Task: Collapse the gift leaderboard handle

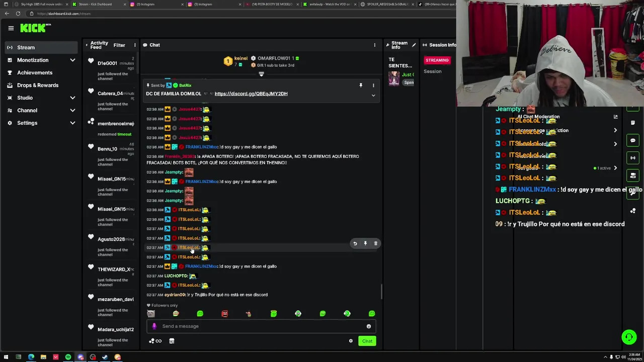Action: pyautogui.click(x=261, y=74)
